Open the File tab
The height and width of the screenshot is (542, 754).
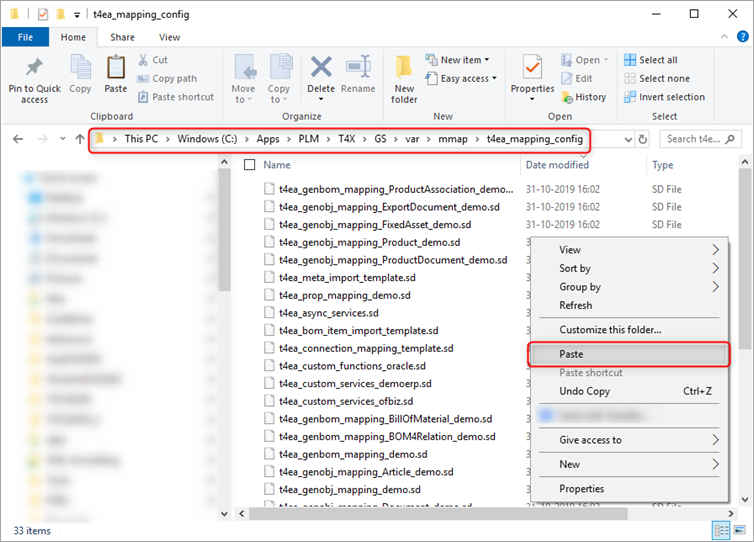(x=25, y=37)
